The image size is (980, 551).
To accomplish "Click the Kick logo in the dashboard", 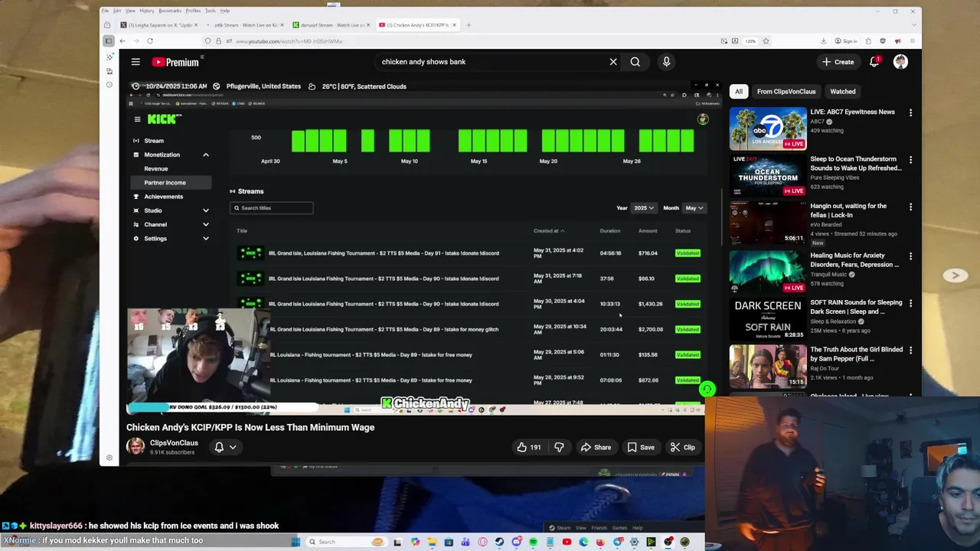I will coord(164,119).
